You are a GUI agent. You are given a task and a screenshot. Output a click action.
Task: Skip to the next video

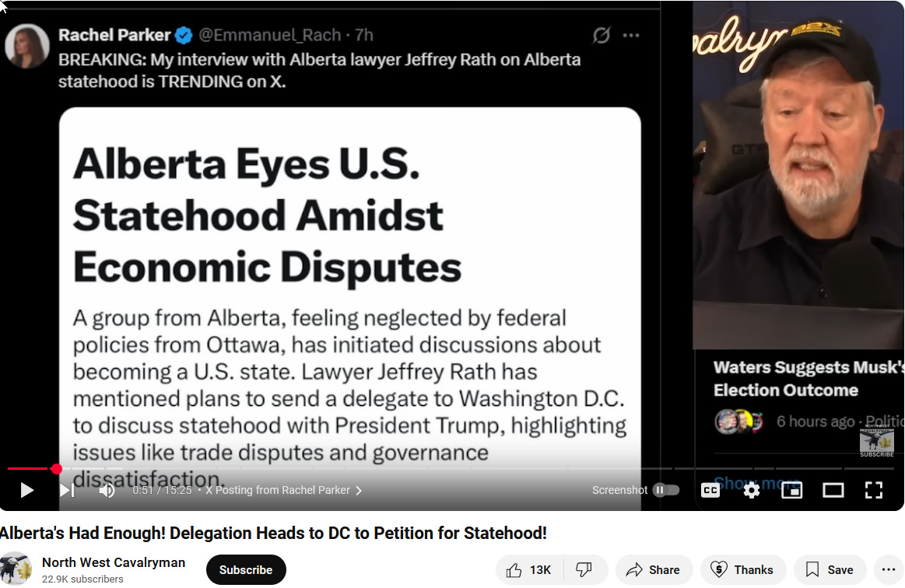pyautogui.click(x=67, y=490)
